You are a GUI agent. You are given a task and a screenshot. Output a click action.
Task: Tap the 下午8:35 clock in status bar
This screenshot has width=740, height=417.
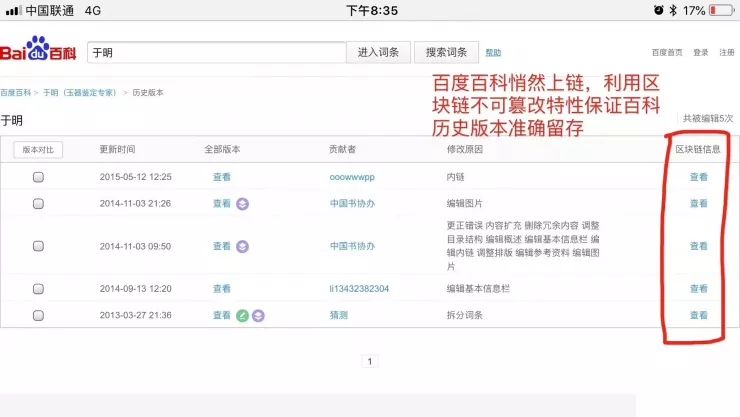[372, 10]
